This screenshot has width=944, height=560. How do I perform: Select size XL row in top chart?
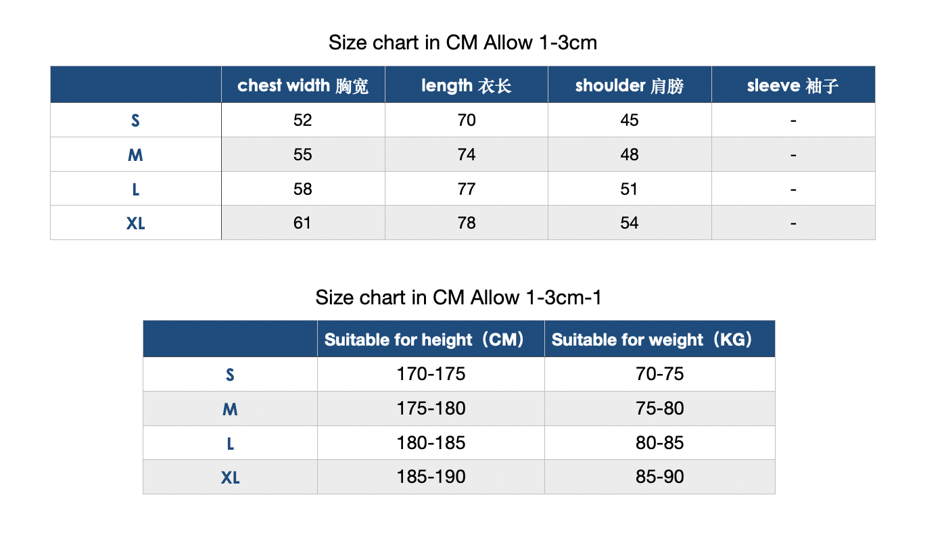[x=463, y=223]
